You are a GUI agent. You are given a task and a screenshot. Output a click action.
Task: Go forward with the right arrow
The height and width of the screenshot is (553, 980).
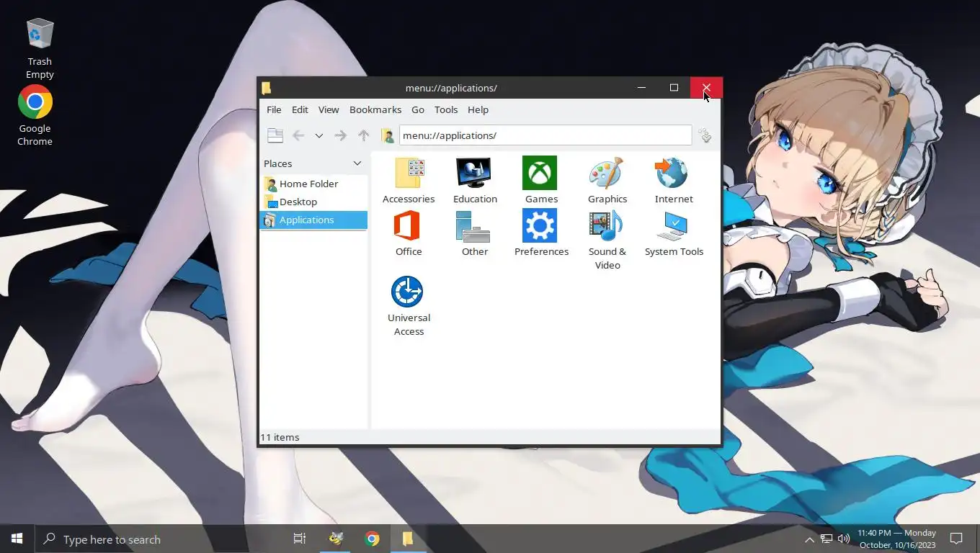click(x=340, y=135)
